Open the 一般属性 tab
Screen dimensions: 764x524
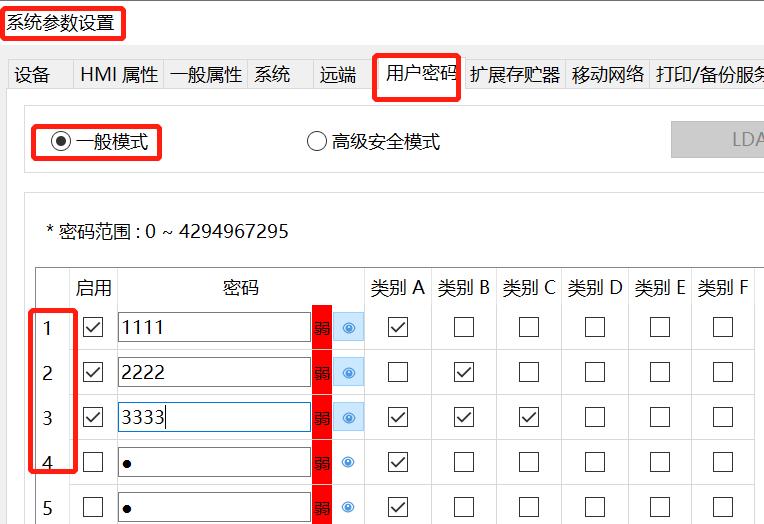(x=206, y=75)
